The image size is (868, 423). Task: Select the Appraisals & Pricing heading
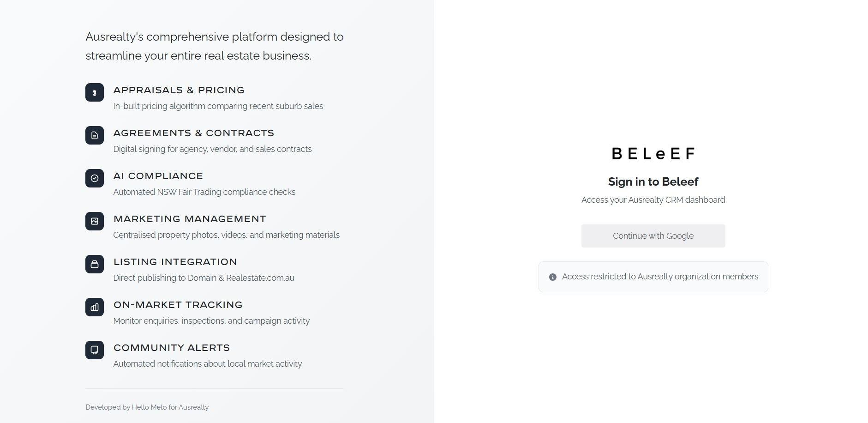tap(179, 90)
